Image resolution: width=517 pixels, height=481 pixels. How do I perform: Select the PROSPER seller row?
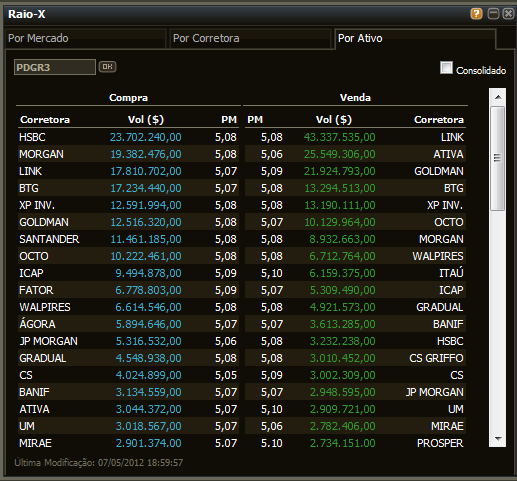(x=355, y=443)
